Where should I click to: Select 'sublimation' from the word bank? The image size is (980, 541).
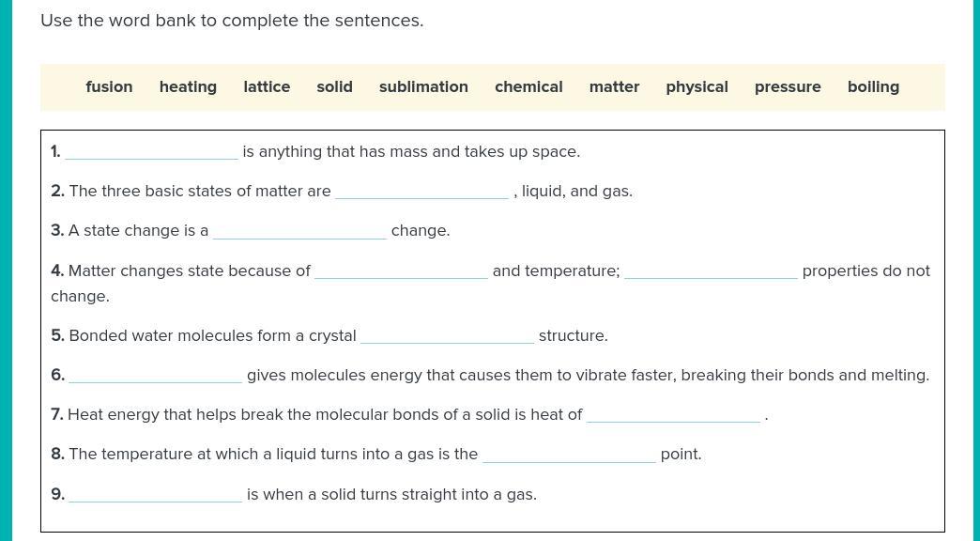[x=423, y=87]
